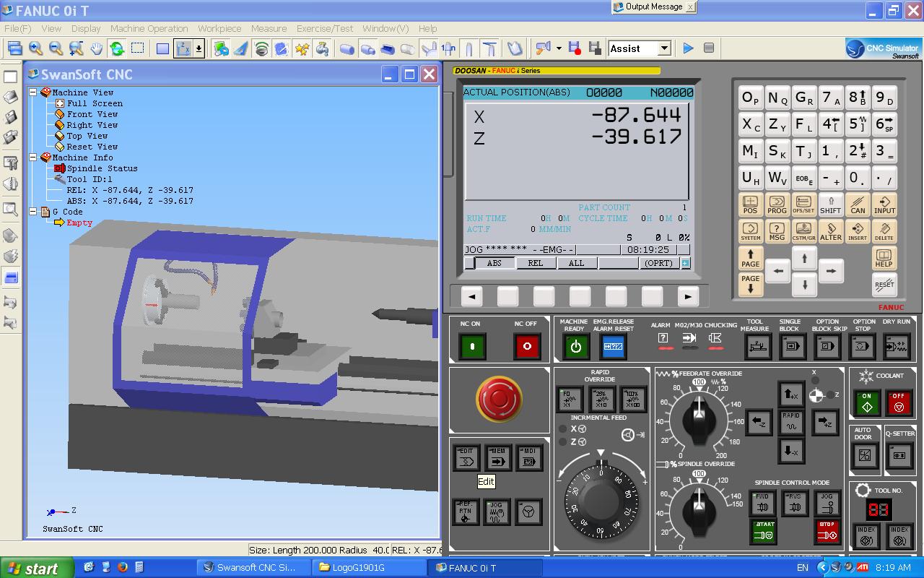Open the Machine Operation menu
Viewport: 924px width, 578px height.
tap(149, 28)
